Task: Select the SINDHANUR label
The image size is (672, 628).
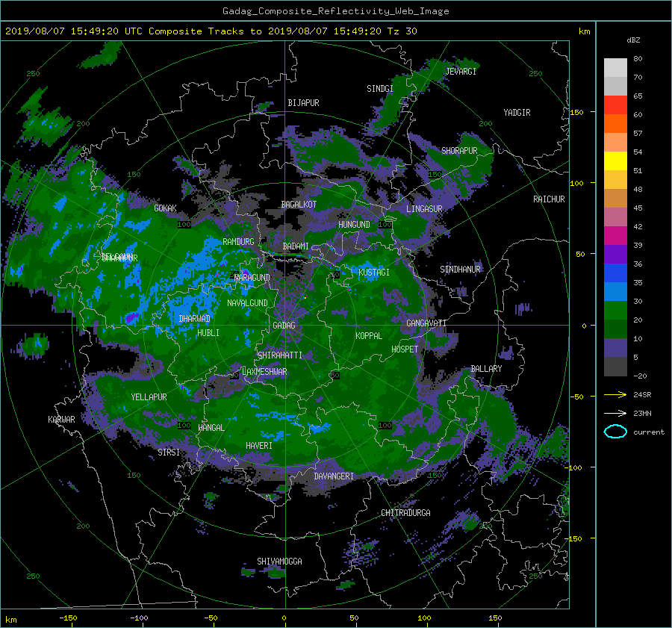Action: [x=460, y=270]
